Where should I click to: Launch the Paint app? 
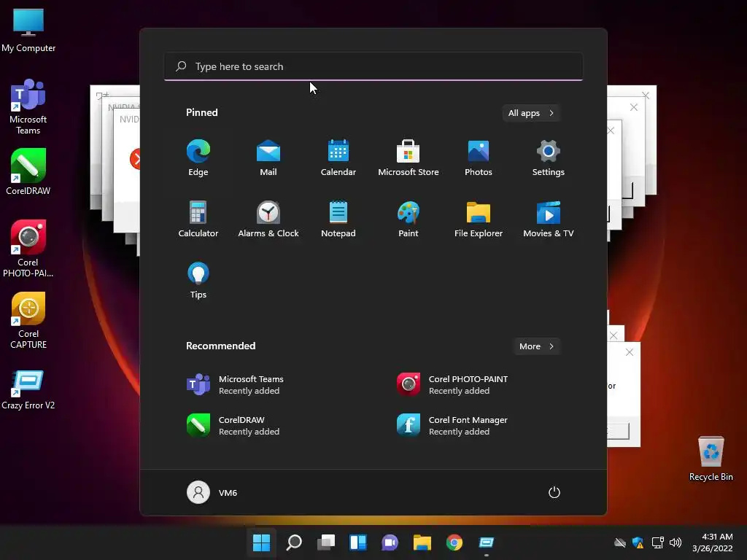point(409,219)
